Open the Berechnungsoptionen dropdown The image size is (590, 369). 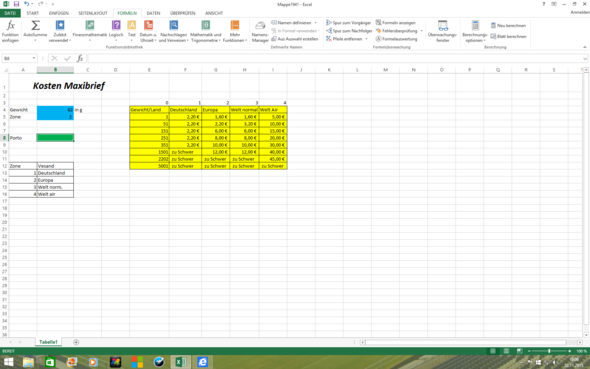(x=475, y=31)
